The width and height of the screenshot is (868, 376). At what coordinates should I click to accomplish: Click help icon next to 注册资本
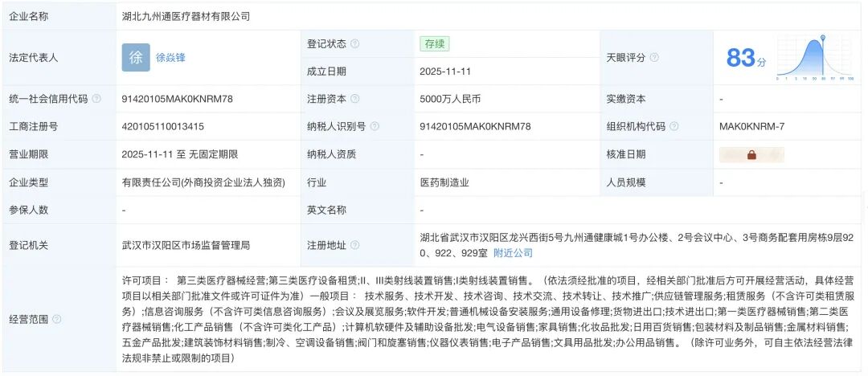[355, 99]
